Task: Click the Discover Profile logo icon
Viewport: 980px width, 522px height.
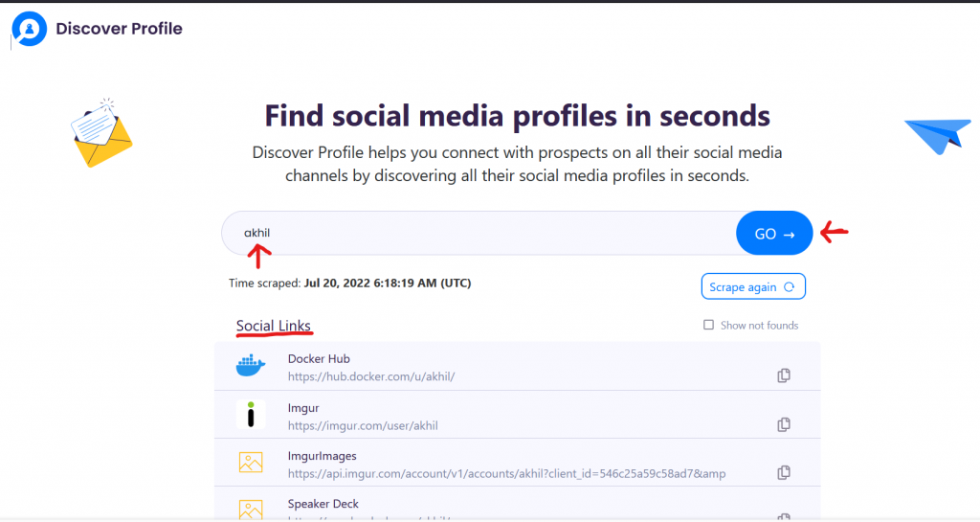Action: click(x=29, y=29)
